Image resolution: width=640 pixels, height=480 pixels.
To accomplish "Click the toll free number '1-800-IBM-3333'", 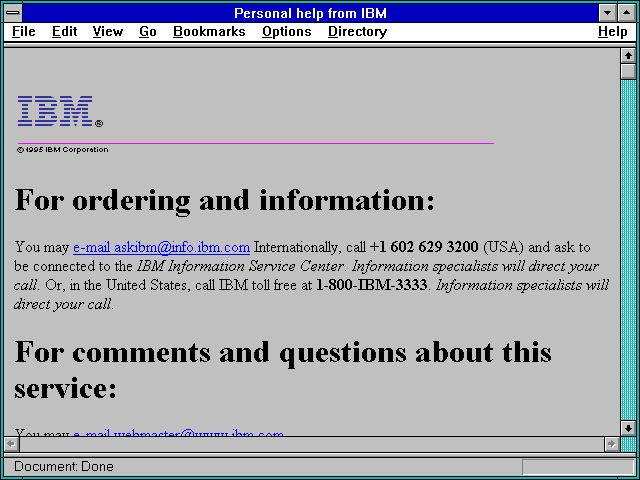I will (371, 285).
